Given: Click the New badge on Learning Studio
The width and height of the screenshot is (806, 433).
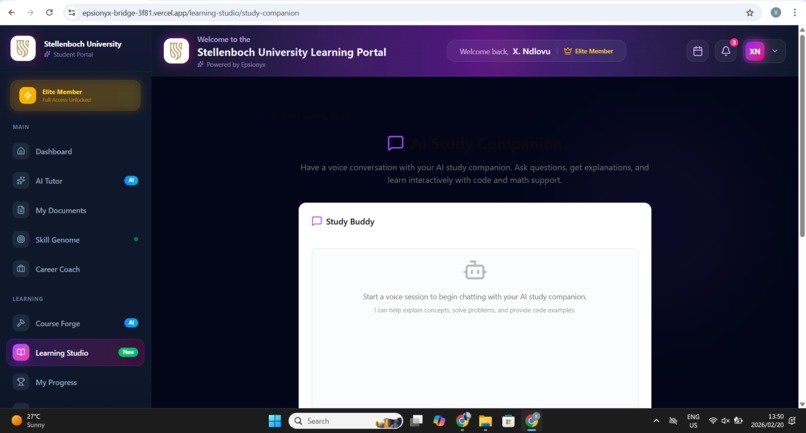Looking at the screenshot, I should tap(129, 352).
